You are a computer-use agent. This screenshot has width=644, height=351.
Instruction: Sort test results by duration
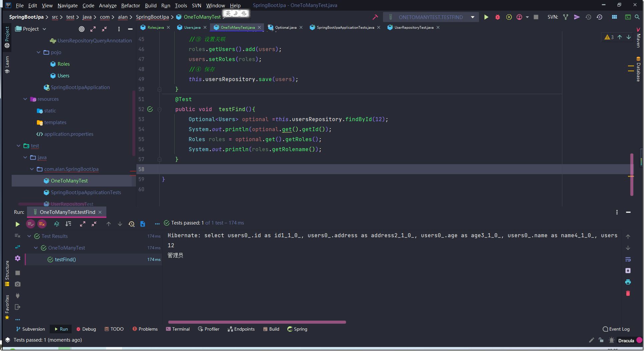[68, 224]
